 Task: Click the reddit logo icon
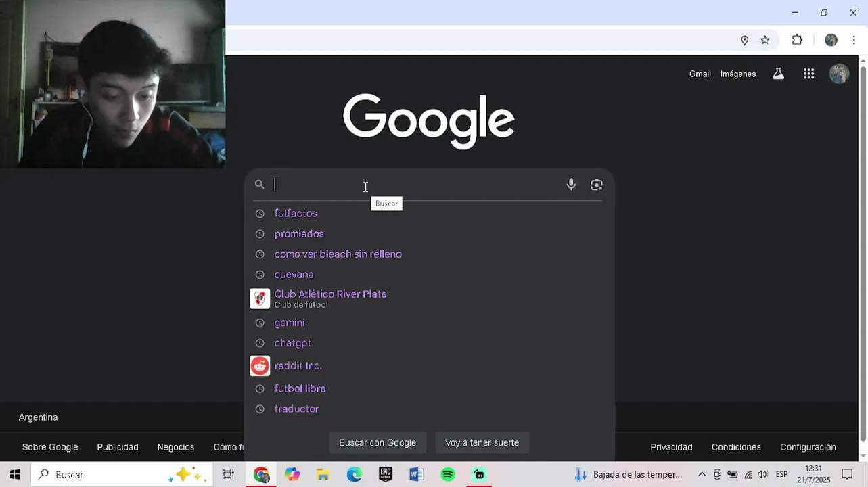click(x=260, y=366)
